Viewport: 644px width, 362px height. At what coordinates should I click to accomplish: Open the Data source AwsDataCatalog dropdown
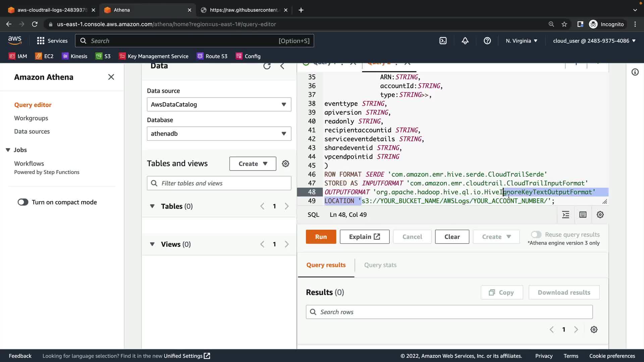(219, 105)
